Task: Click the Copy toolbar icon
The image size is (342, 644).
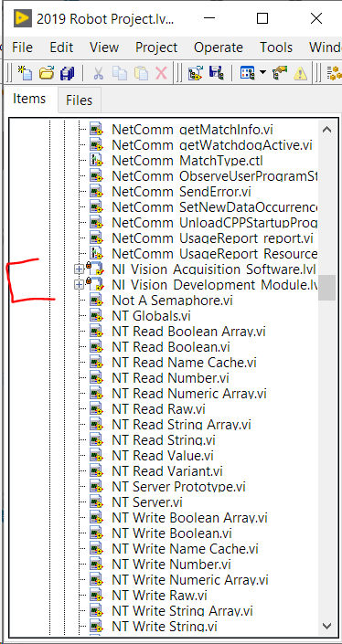Action: point(120,74)
